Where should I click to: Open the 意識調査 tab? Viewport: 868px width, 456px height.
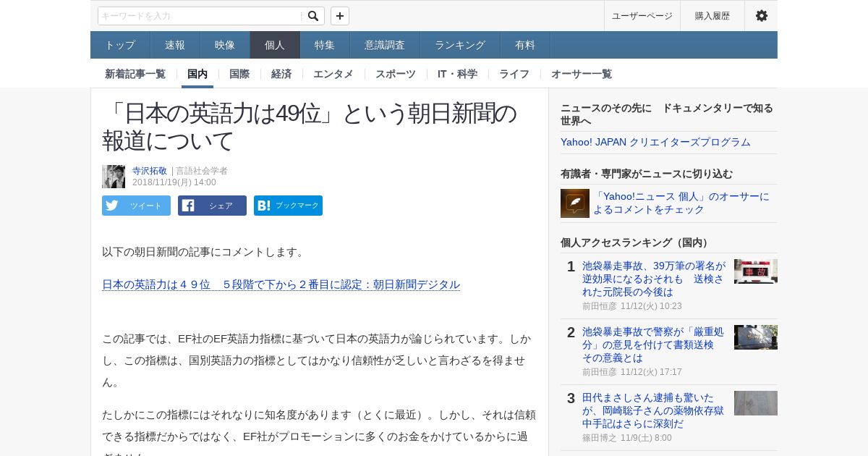point(385,45)
